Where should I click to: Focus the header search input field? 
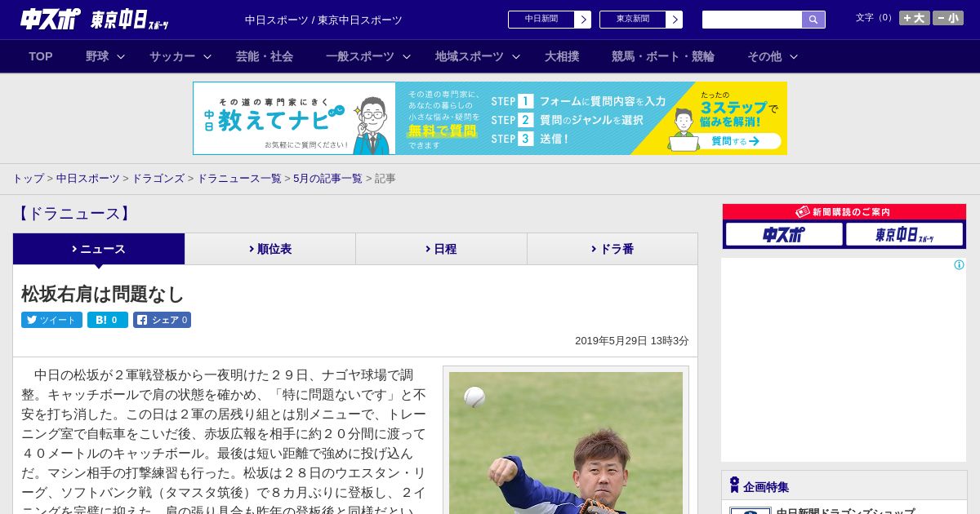[752, 20]
